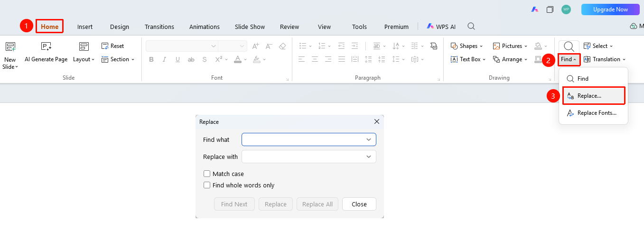644x241 pixels.
Task: Open AI Generate Page tool
Action: coord(46,52)
